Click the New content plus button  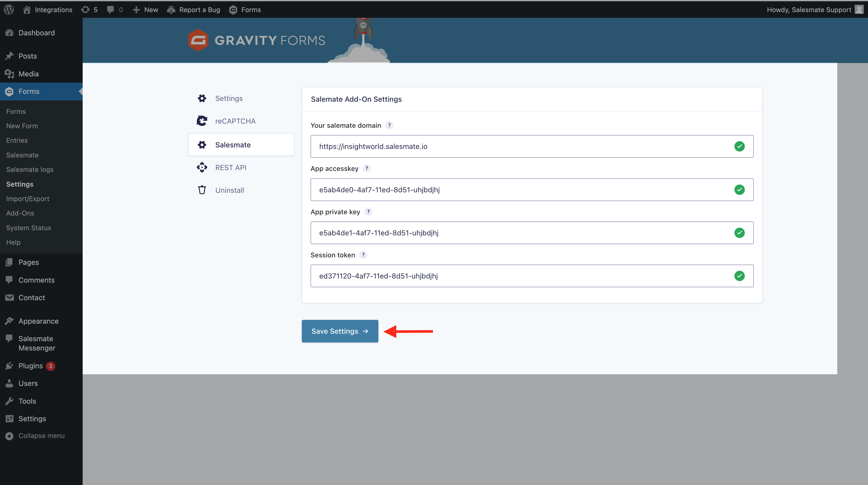click(x=145, y=10)
